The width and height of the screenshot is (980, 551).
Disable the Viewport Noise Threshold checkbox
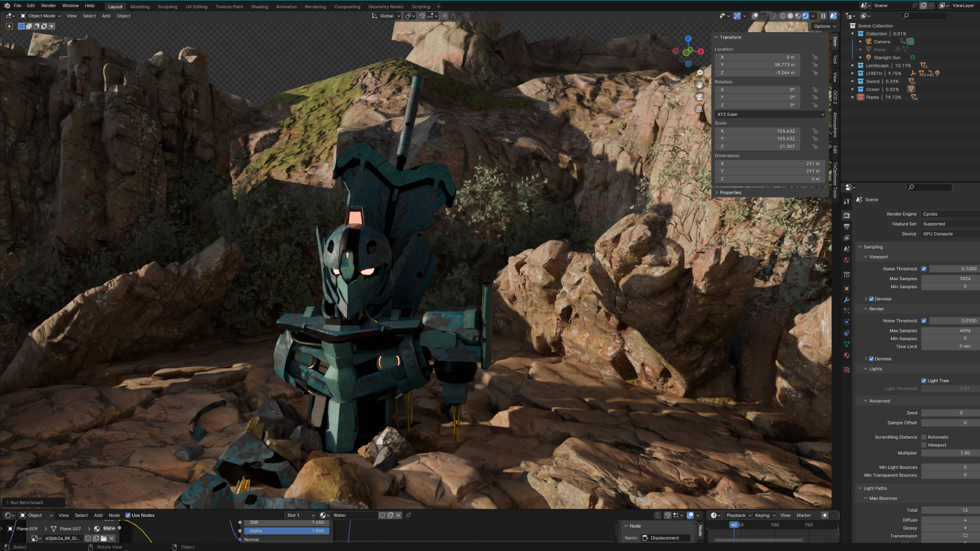(924, 269)
